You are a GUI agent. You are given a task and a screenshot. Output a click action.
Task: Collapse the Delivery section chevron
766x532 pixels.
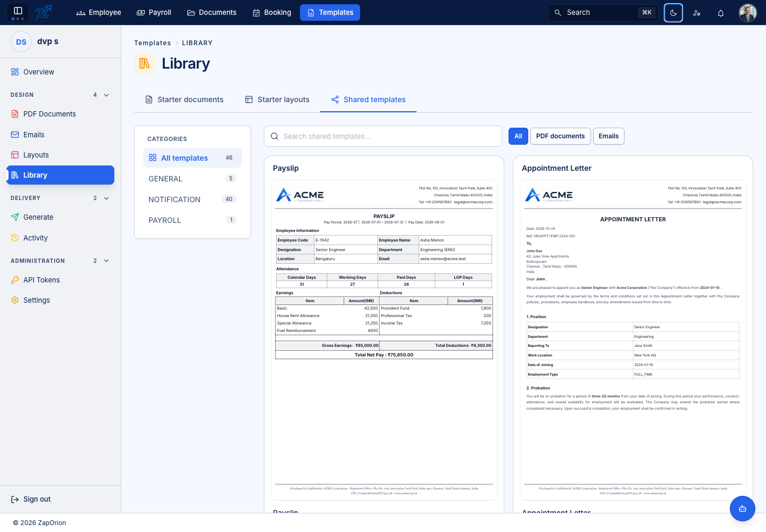(106, 198)
